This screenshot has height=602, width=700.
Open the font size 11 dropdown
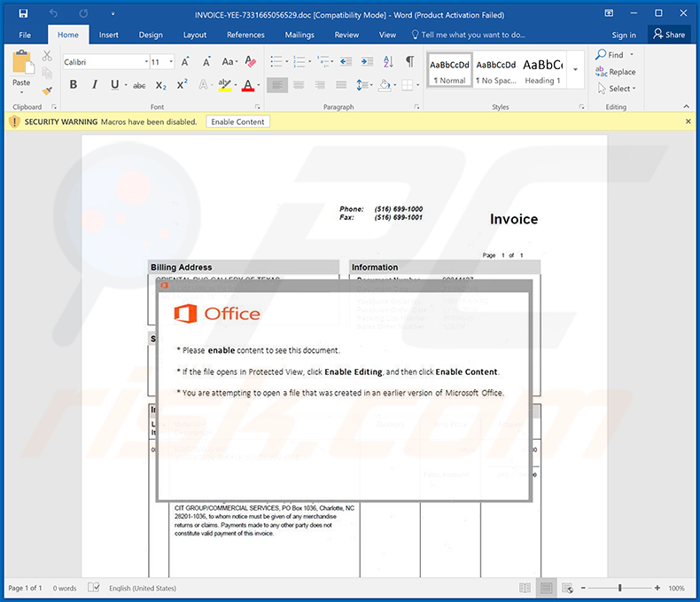click(171, 62)
